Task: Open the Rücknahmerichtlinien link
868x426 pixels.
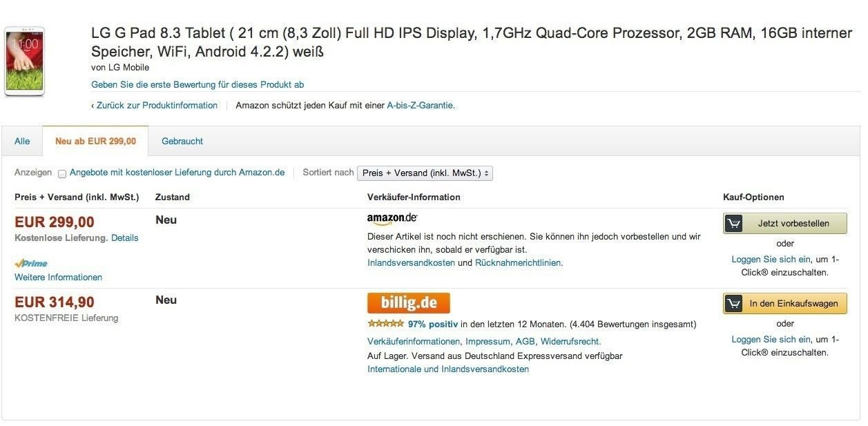Action: [518, 263]
